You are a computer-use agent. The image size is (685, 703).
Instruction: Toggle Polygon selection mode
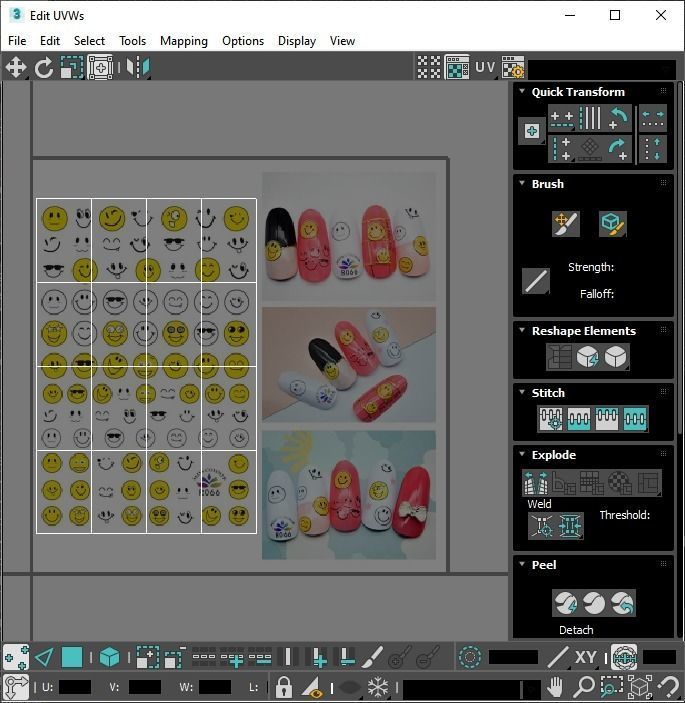pos(72,658)
